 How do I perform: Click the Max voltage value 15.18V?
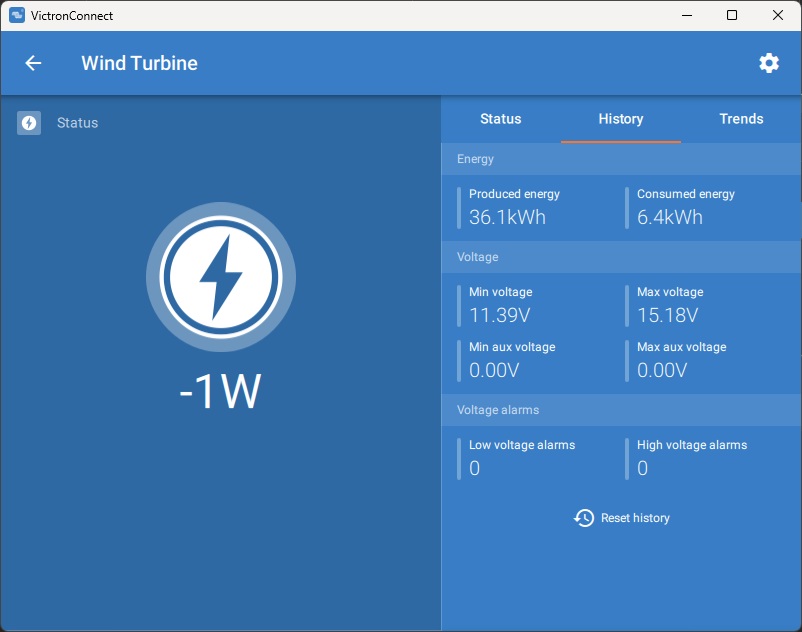[667, 315]
